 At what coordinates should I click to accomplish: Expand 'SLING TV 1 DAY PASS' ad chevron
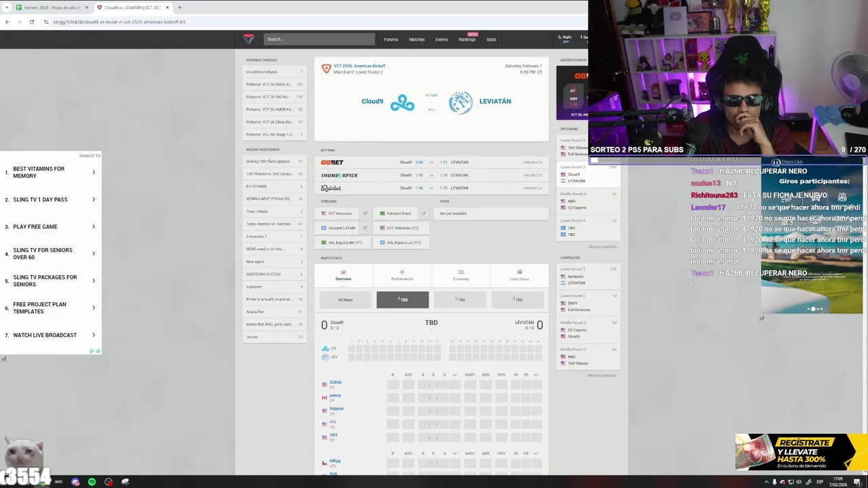94,199
